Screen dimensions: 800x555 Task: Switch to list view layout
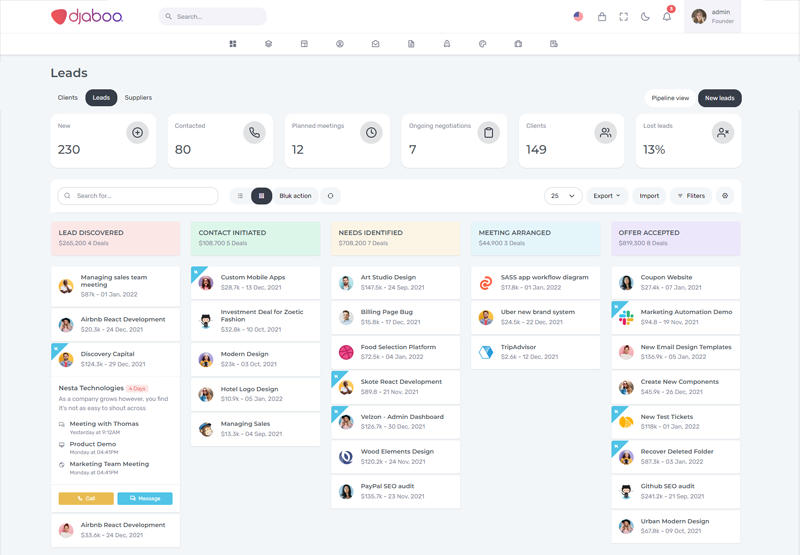point(240,196)
